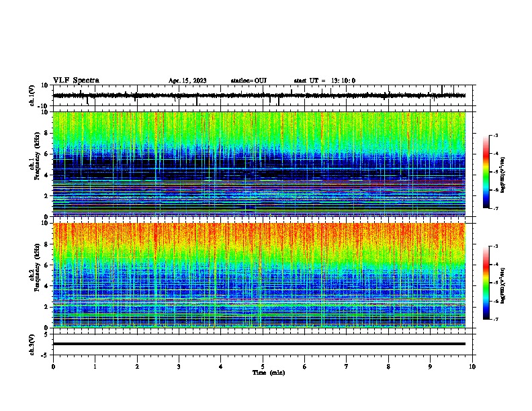532x411 pixels.
Task: Click the 'station=OUI' header label
Action: 249,81
